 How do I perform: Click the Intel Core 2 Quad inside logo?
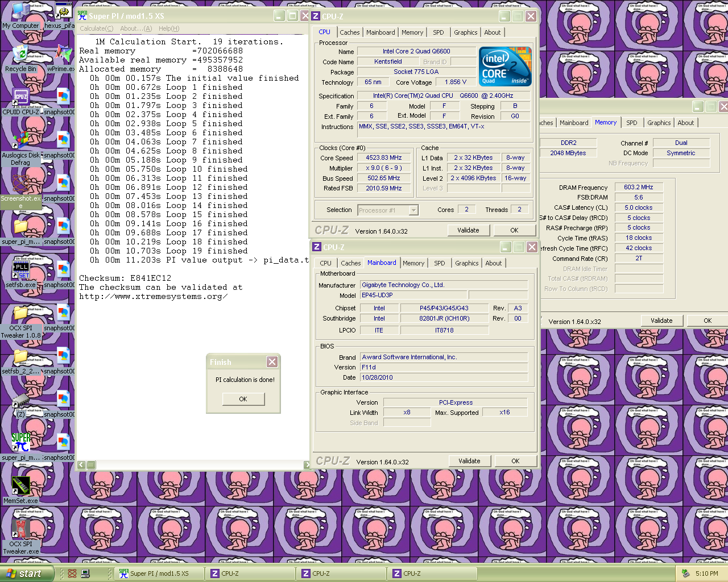pyautogui.click(x=506, y=66)
